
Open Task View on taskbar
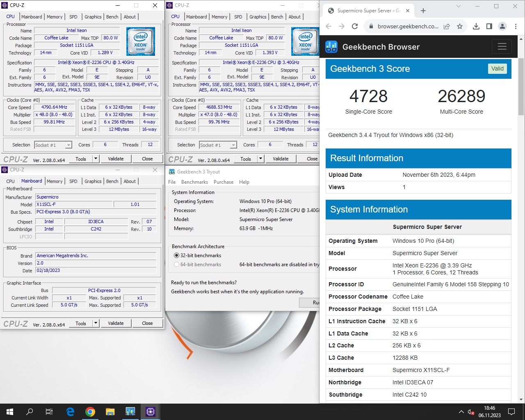pyautogui.click(x=49, y=412)
